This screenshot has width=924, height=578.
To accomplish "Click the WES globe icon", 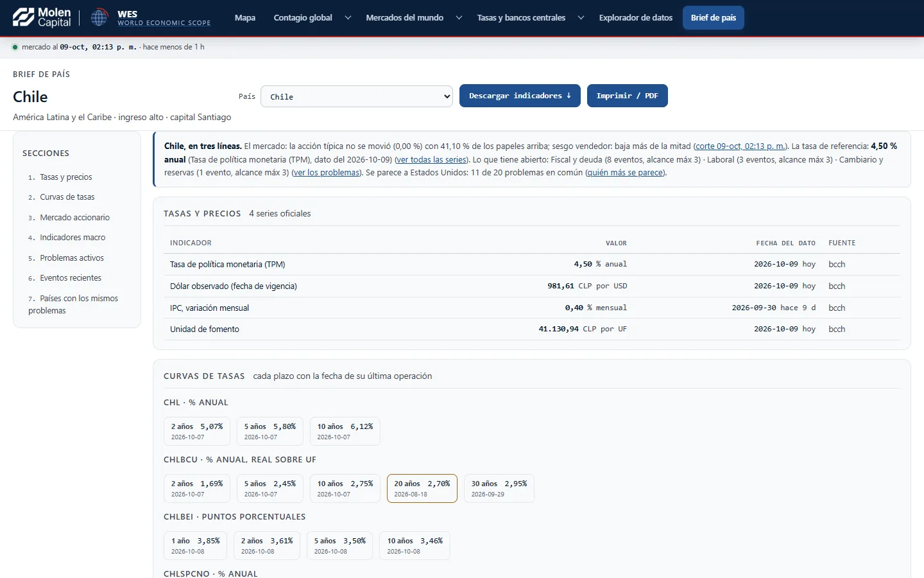I will (x=99, y=17).
